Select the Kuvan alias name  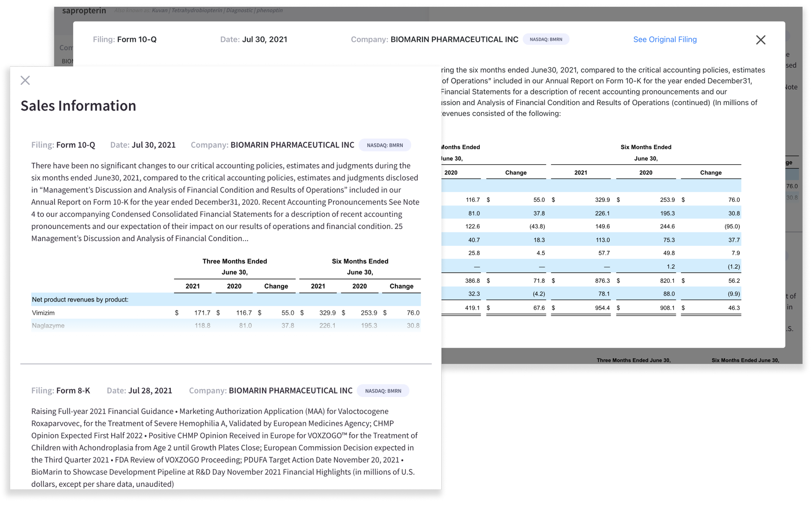pyautogui.click(x=159, y=10)
